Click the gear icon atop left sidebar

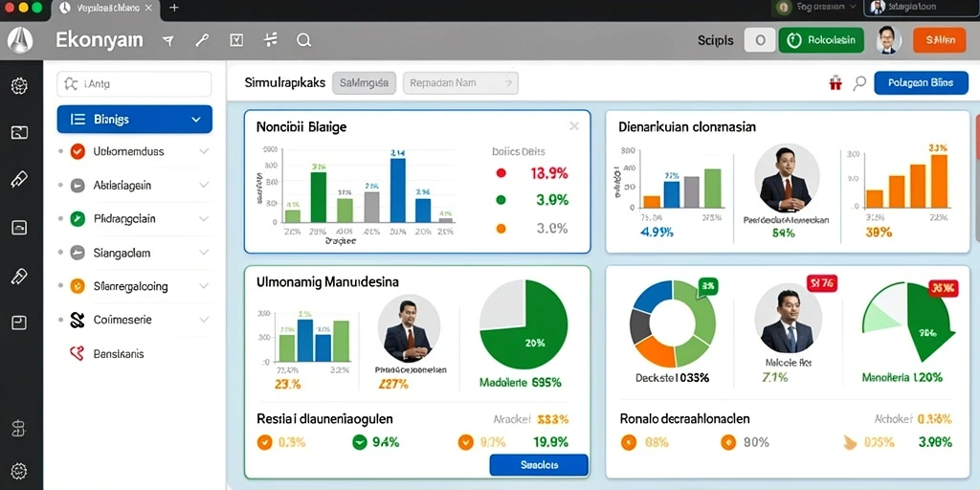click(x=19, y=85)
